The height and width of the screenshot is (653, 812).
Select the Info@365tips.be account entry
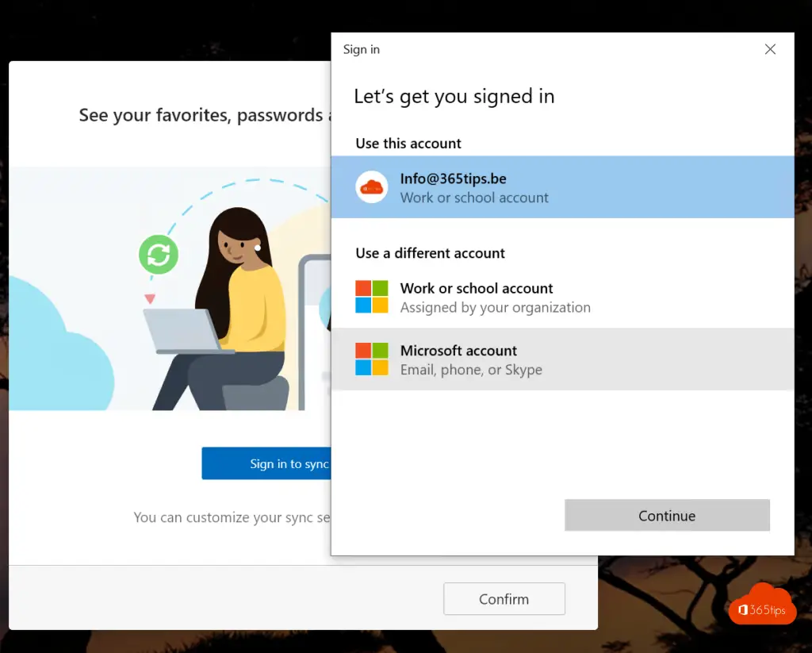point(562,187)
